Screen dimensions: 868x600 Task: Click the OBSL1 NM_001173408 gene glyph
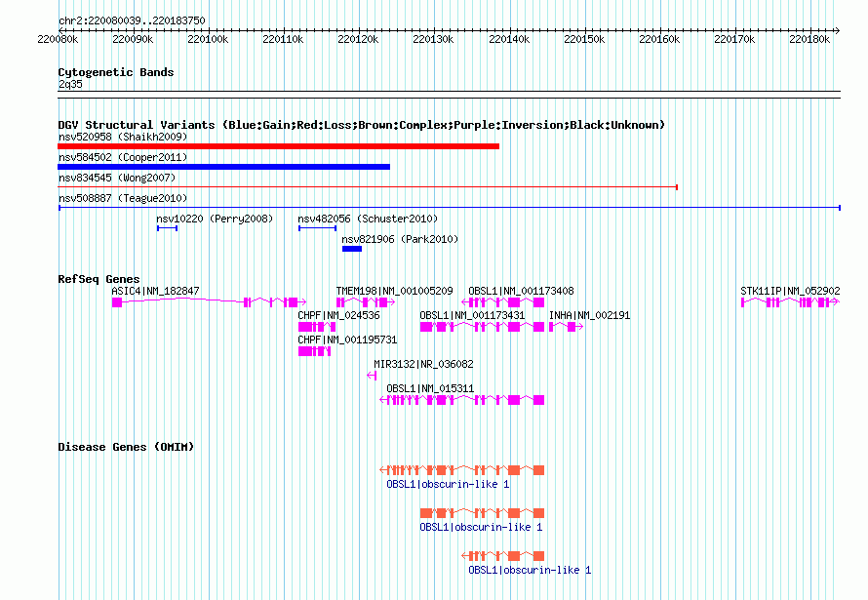pyautogui.click(x=503, y=302)
